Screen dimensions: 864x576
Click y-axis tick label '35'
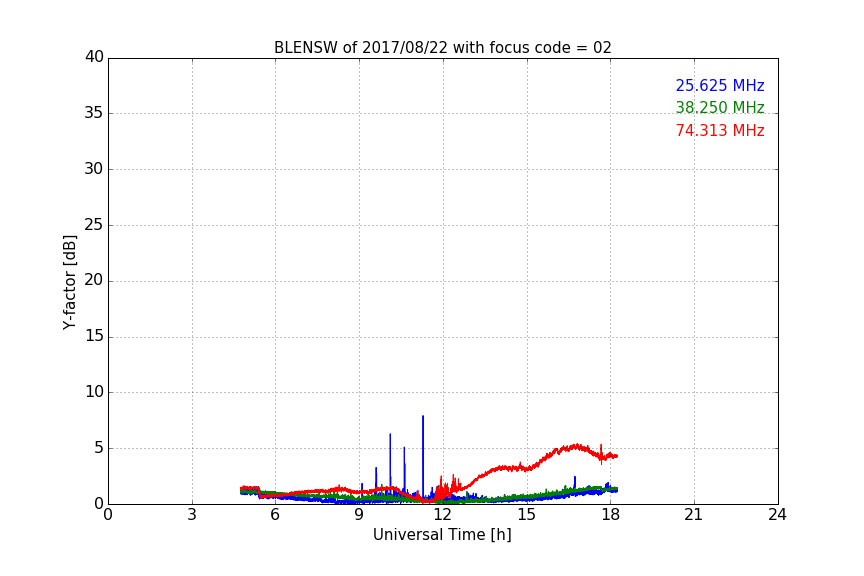pyautogui.click(x=94, y=113)
